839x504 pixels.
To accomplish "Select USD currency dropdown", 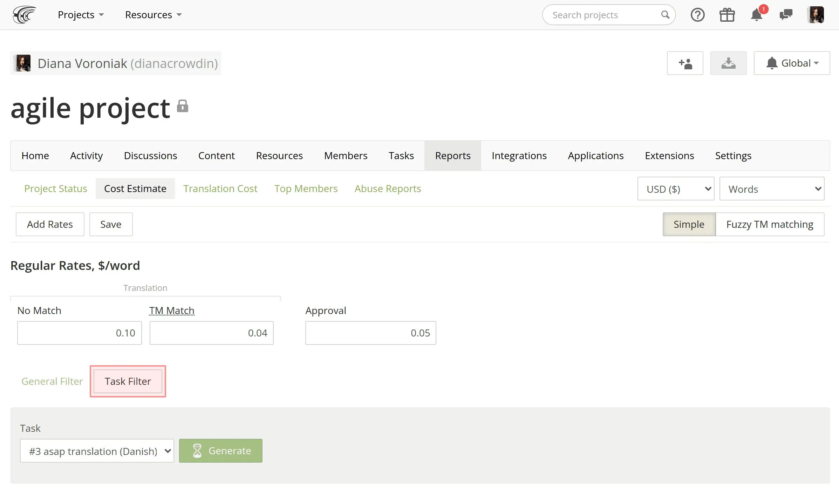I will [x=676, y=188].
